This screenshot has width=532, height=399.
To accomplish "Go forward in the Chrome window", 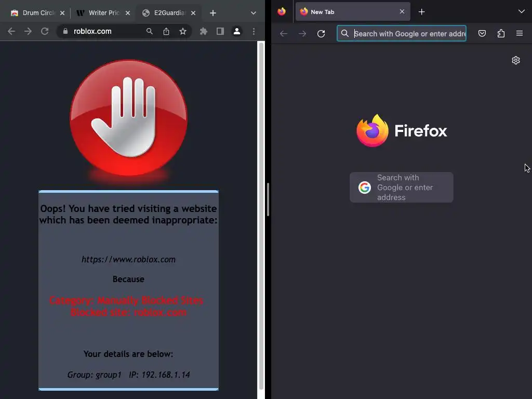I will point(28,31).
